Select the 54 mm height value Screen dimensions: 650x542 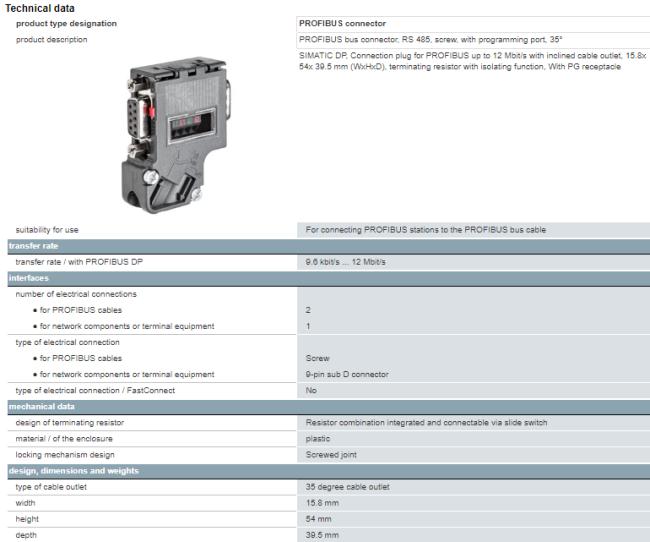coord(317,519)
